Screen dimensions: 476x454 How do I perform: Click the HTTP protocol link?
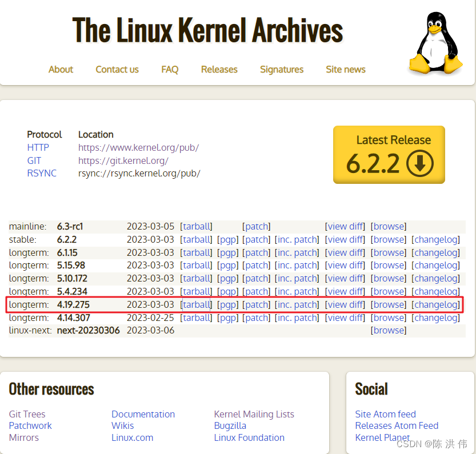[38, 147]
